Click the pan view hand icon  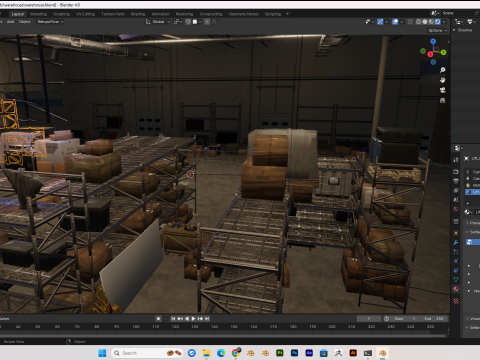(x=442, y=80)
